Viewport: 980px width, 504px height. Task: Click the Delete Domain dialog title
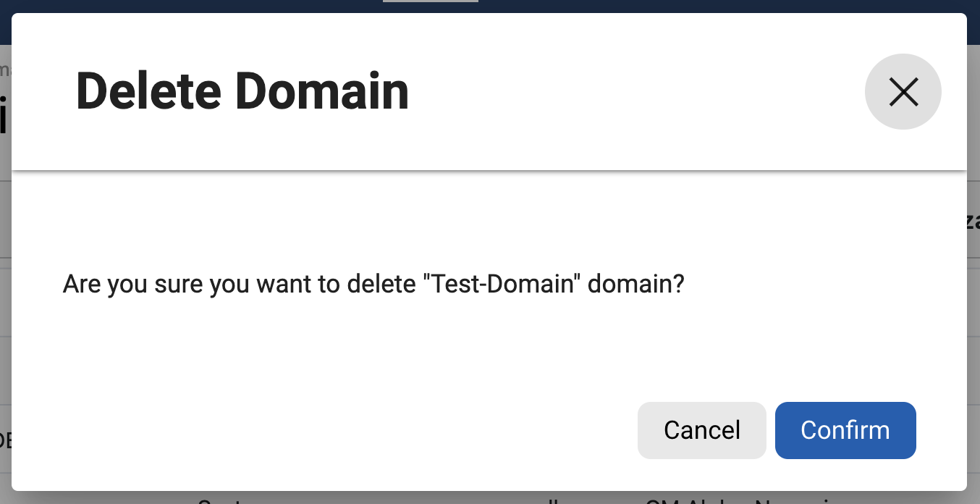click(242, 91)
